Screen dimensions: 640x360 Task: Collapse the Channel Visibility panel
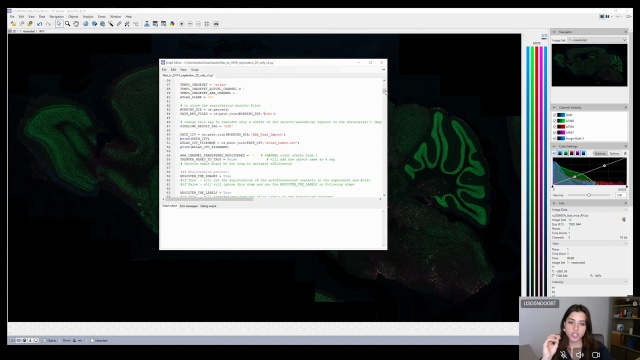click(x=554, y=107)
